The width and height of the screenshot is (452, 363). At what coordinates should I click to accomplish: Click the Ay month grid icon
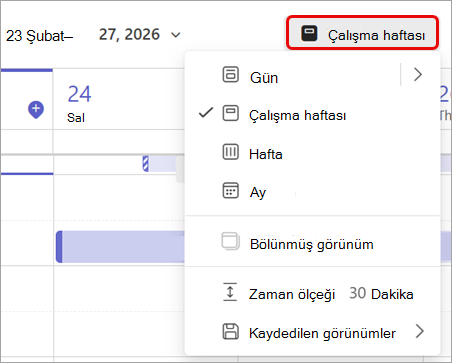tap(230, 191)
